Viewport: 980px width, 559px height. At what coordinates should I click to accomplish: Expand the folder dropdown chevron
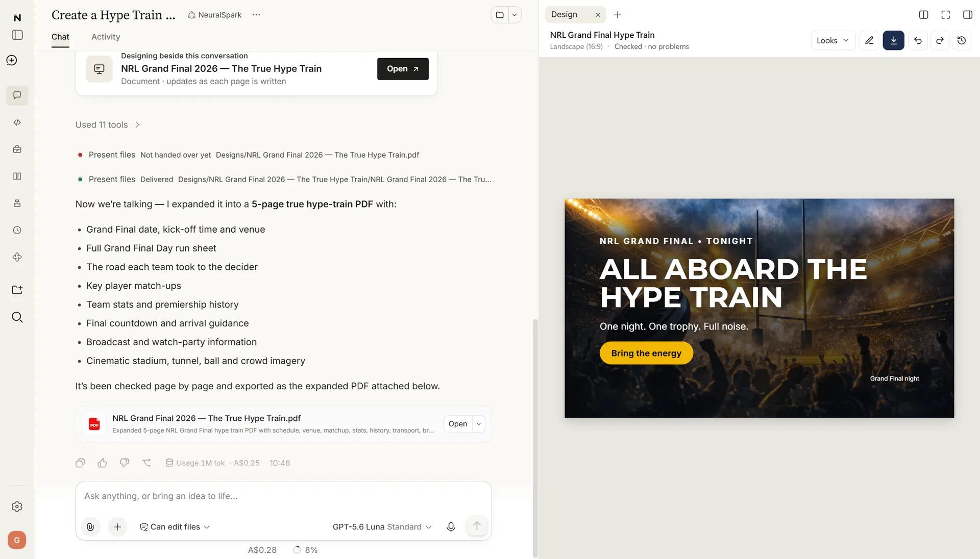point(514,15)
